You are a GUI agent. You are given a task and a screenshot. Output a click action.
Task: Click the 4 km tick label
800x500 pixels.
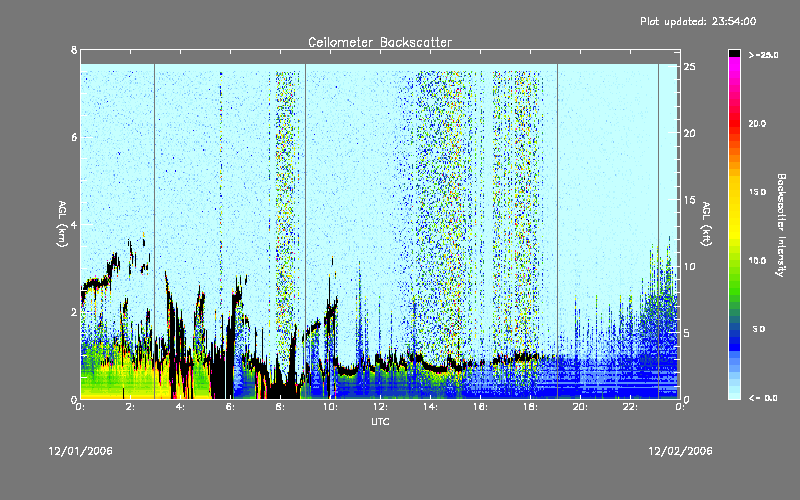click(x=74, y=224)
